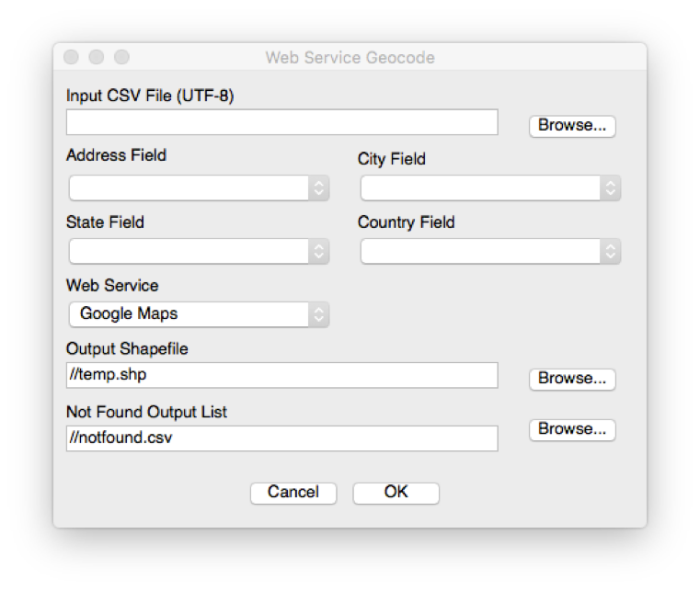
Task: Click Browse for Not Found Output List
Action: tap(571, 429)
